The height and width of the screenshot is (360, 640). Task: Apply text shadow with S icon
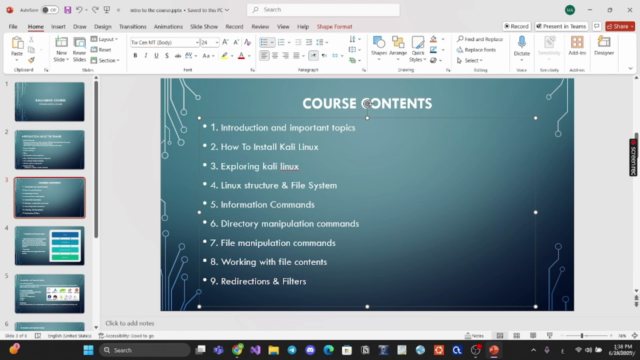pos(167,56)
